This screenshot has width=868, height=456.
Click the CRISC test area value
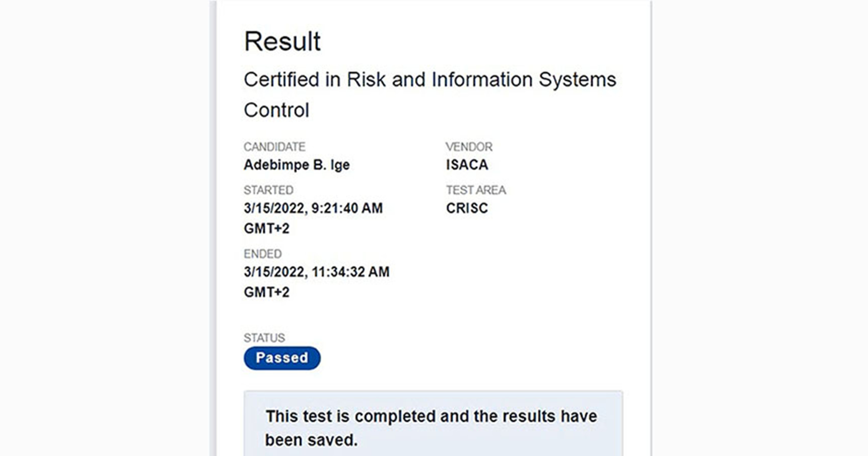pyautogui.click(x=467, y=208)
